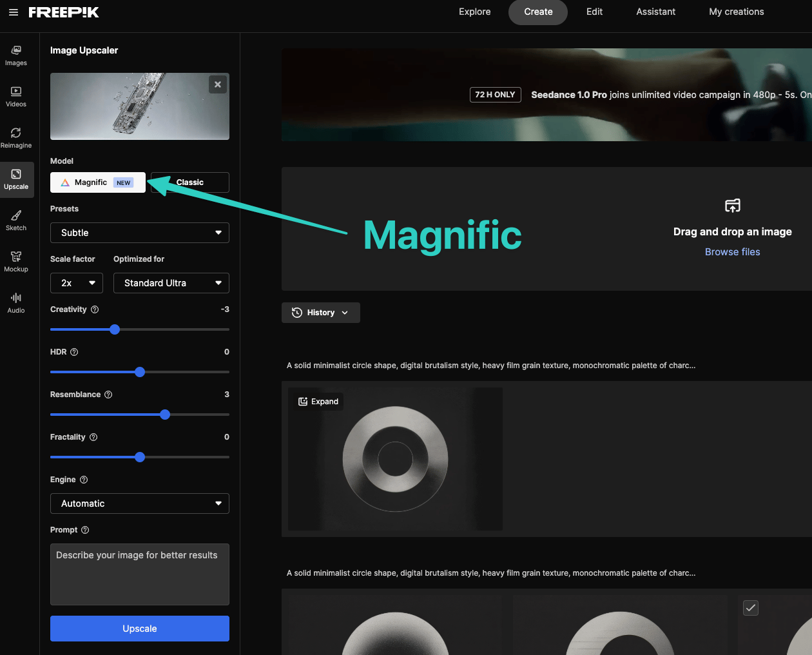This screenshot has height=655, width=812.
Task: Click the blue Upscale button
Action: [140, 629]
